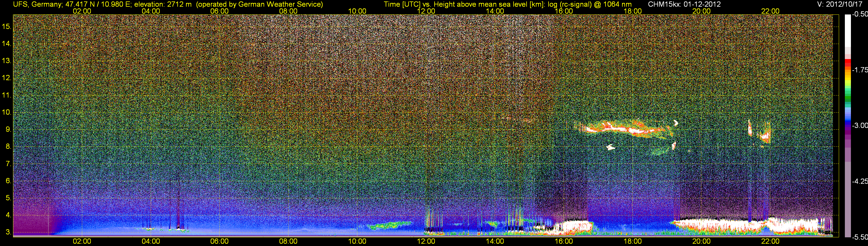Click "20:00" on the bottom time axis

tap(702, 241)
